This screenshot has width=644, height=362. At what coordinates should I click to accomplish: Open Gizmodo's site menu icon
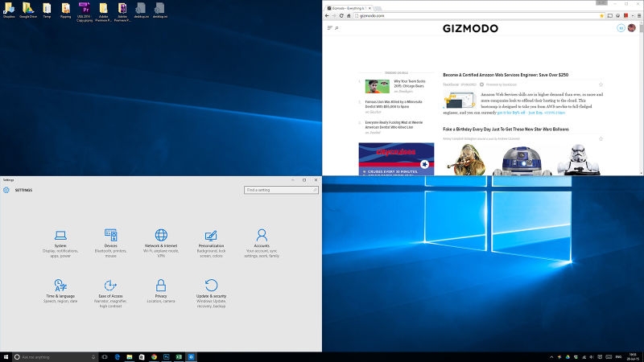(329, 28)
